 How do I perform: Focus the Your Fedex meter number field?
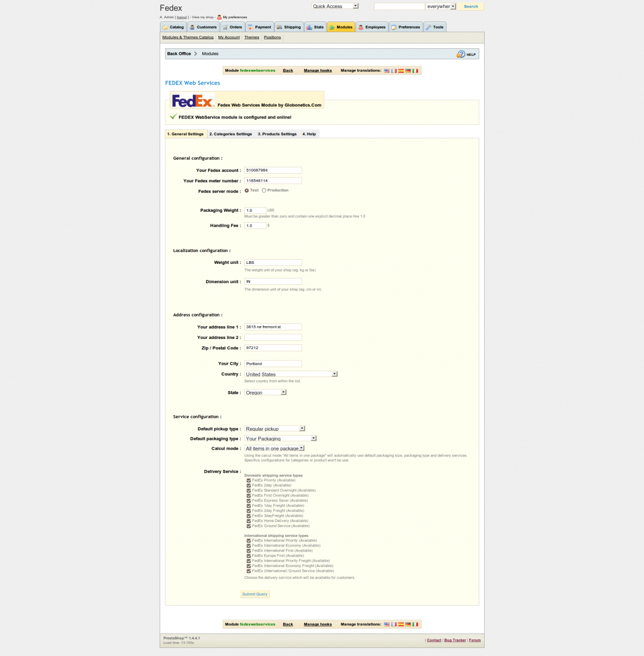[273, 181]
